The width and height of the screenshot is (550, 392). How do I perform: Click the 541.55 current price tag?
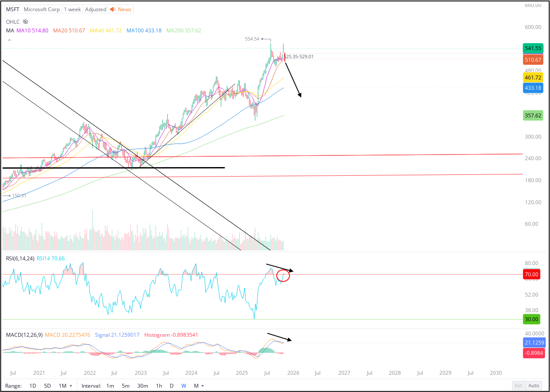coord(533,48)
